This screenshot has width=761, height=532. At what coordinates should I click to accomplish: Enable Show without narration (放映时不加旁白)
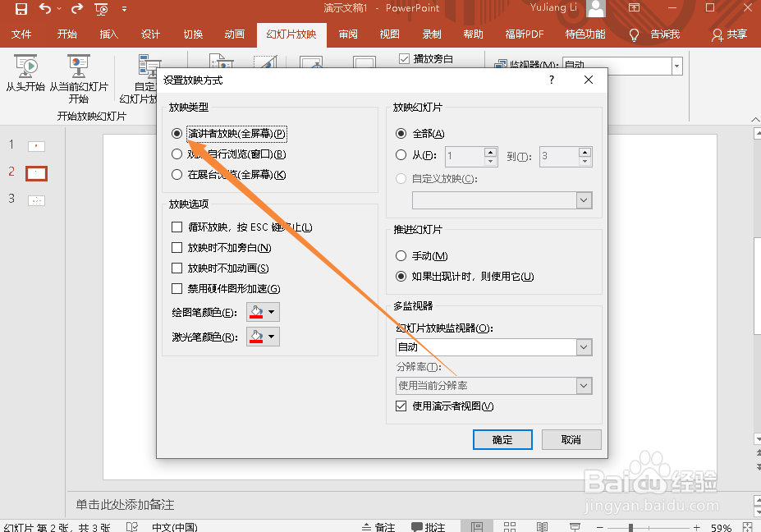pyautogui.click(x=176, y=248)
